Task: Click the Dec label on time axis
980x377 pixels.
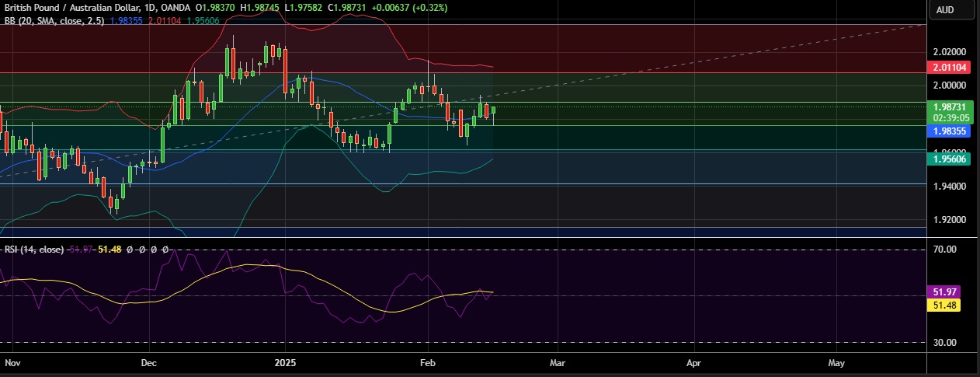Action: tap(150, 363)
